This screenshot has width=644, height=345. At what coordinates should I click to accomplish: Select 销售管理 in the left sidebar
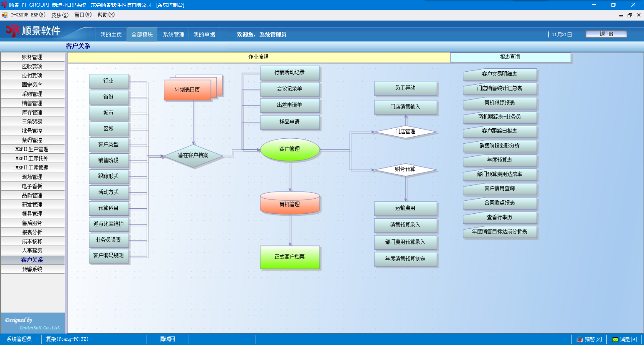pos(32,103)
